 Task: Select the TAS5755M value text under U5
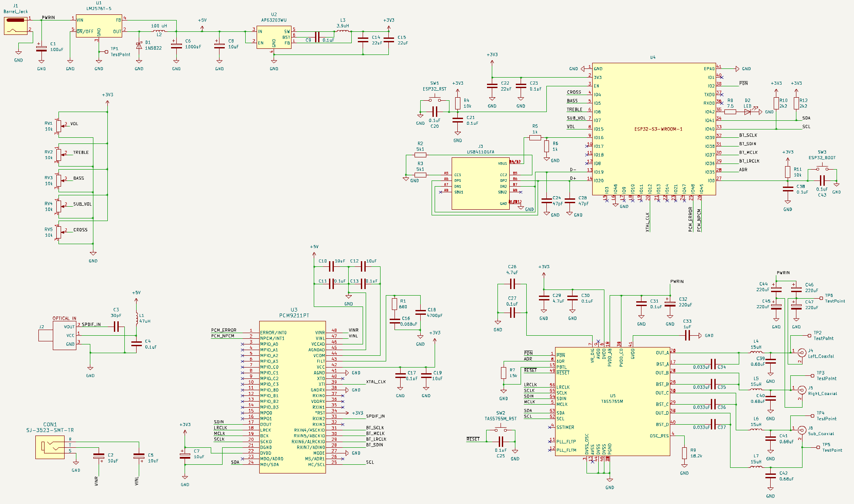click(x=612, y=402)
